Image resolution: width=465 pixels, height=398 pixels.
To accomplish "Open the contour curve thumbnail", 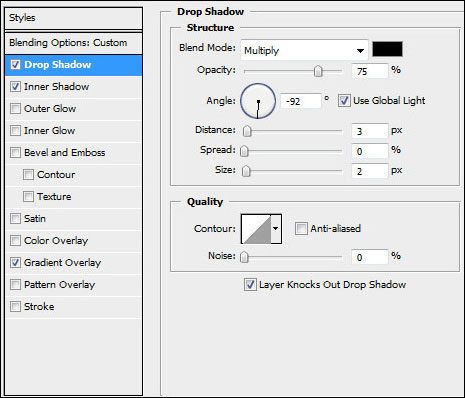I will click(256, 229).
